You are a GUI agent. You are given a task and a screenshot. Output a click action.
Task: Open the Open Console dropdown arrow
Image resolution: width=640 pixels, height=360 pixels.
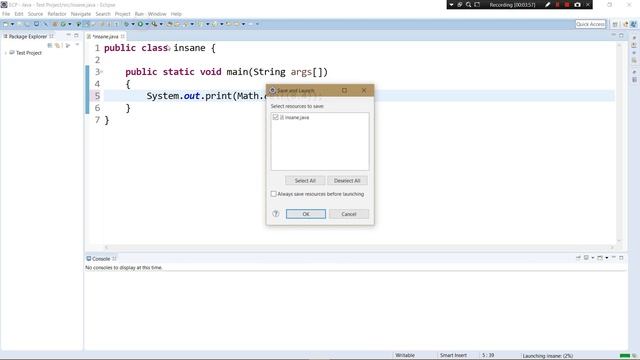click(607, 258)
